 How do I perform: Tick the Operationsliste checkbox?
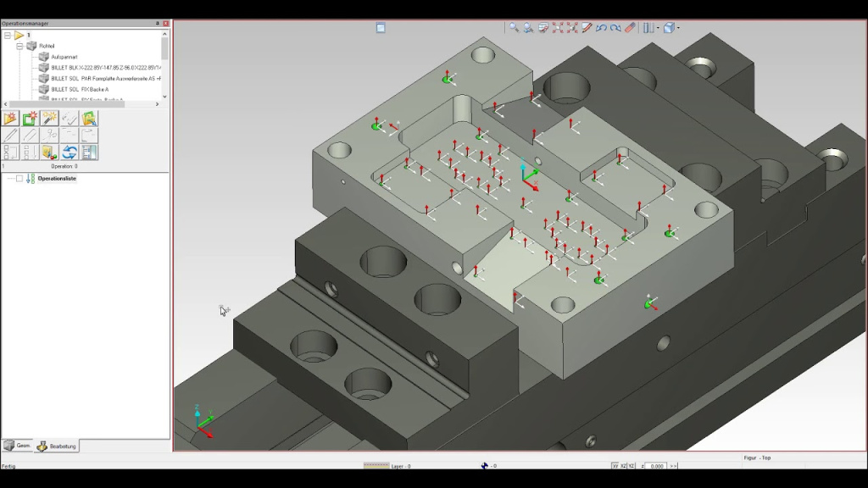(19, 179)
